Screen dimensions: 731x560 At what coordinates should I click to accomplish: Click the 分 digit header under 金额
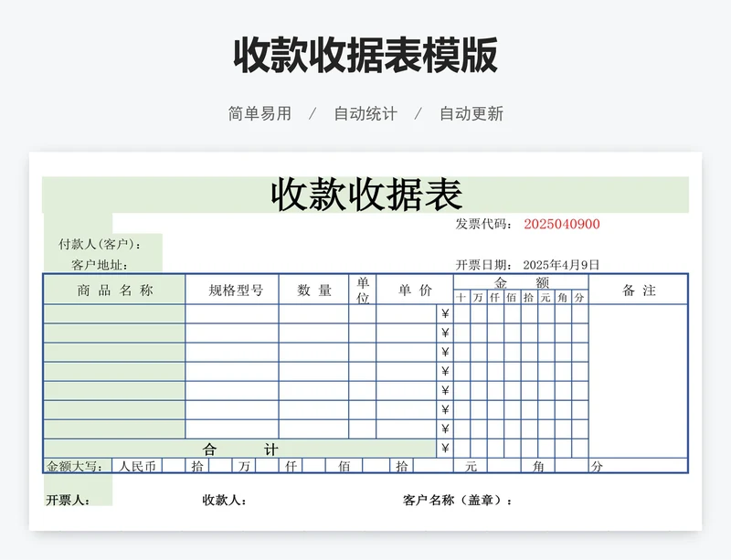pyautogui.click(x=579, y=298)
